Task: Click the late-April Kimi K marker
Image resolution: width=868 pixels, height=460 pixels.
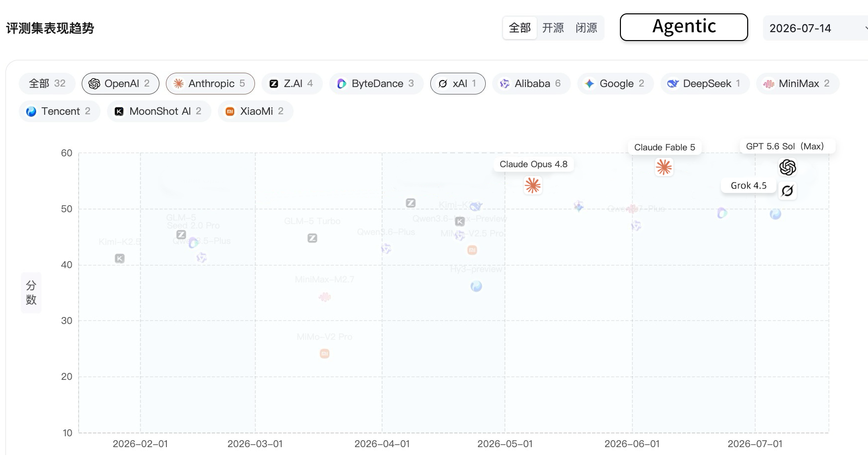Action: click(x=460, y=221)
